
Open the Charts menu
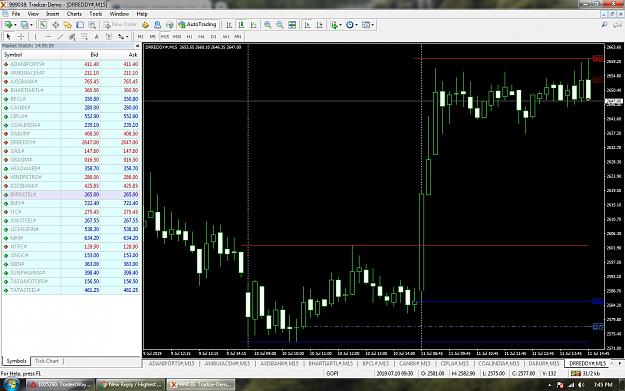pyautogui.click(x=74, y=14)
